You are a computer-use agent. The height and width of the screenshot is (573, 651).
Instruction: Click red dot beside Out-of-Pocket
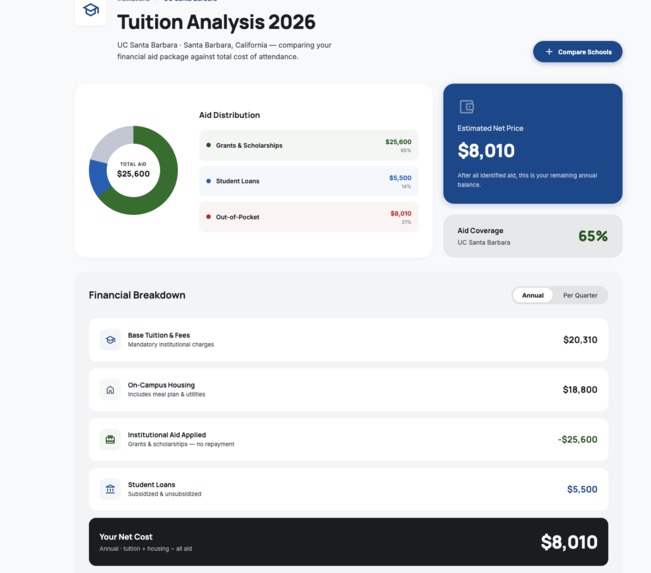tap(208, 216)
